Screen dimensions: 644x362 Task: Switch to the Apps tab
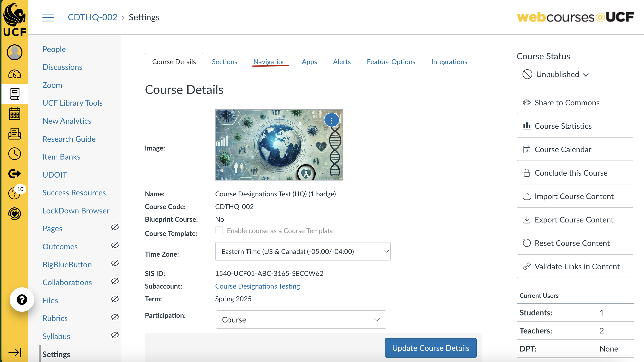click(x=309, y=62)
